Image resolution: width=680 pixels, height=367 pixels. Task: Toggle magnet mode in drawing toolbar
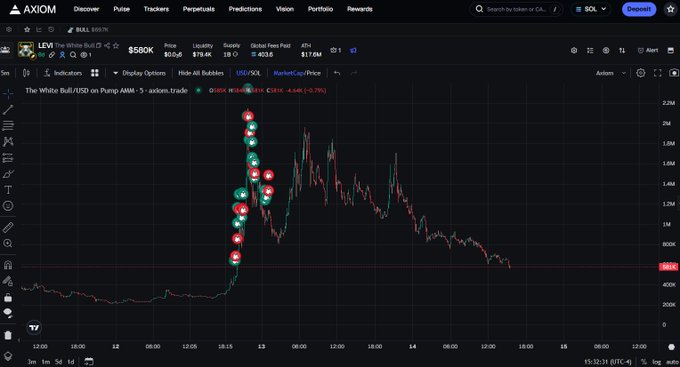tap(8, 265)
